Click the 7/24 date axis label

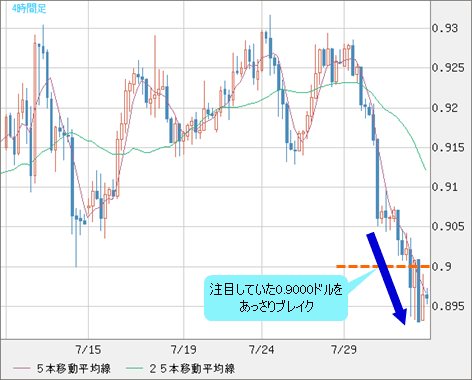point(262,350)
